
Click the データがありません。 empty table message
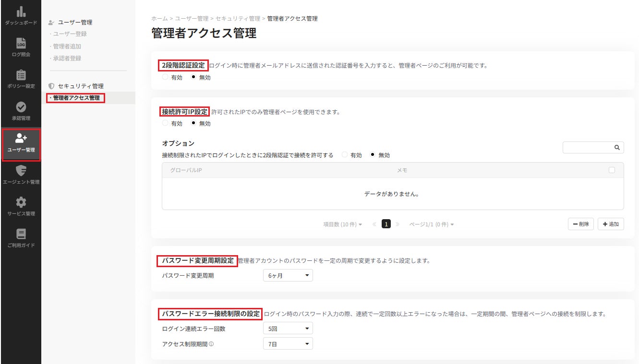click(x=392, y=195)
